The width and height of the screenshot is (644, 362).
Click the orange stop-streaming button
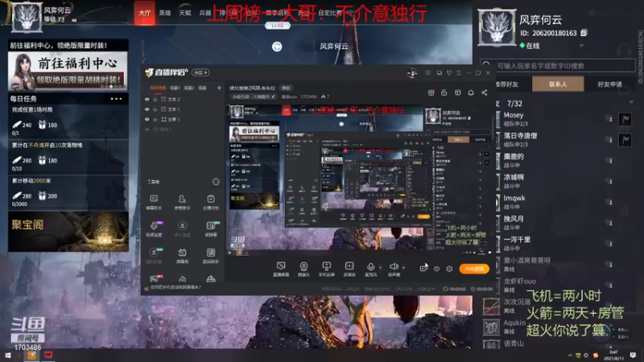click(474, 269)
